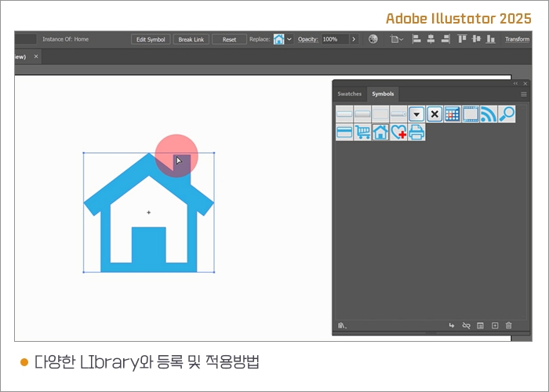Select the heart with plus symbol

(398, 132)
